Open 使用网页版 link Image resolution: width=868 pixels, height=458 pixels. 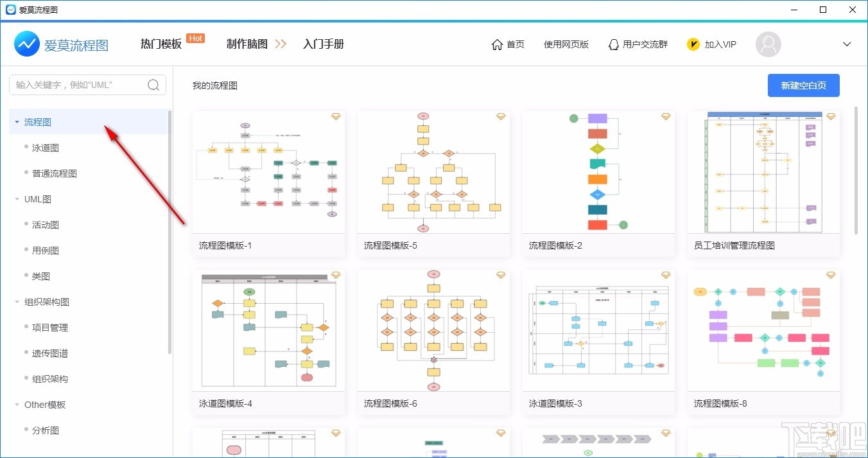(x=566, y=44)
